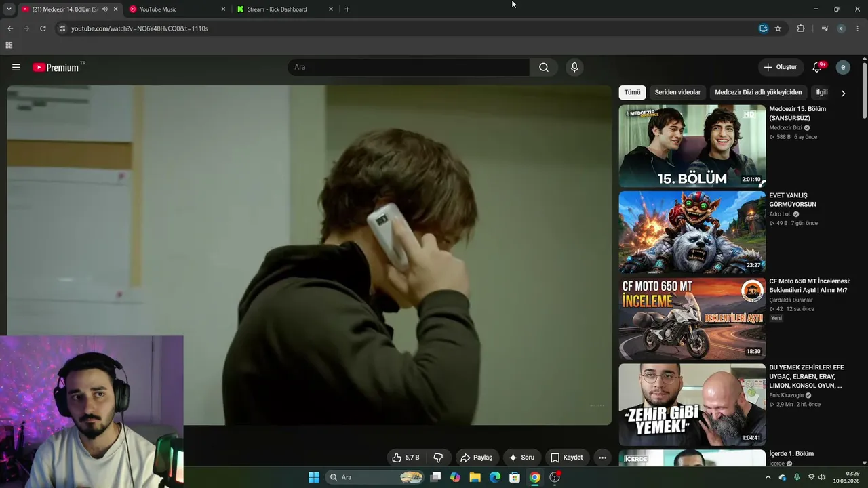Open Chrome media controls icon

[825, 28]
